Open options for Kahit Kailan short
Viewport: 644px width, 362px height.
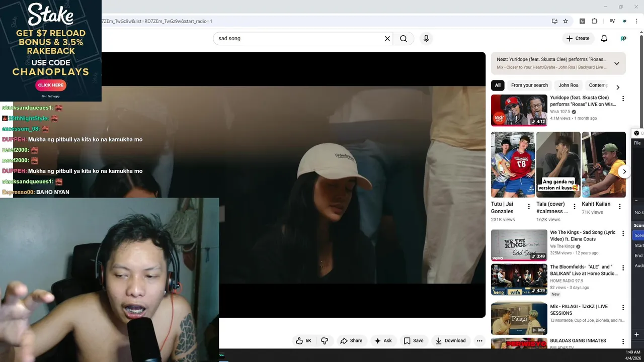point(620,207)
